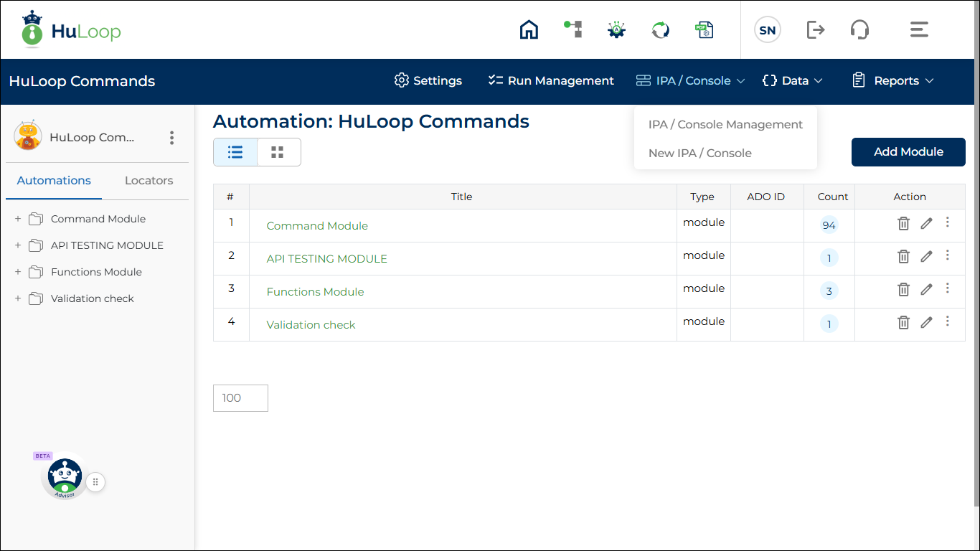Screen dimensions: 980x551
Task: Expand the Command Module tree node
Action: (x=18, y=219)
